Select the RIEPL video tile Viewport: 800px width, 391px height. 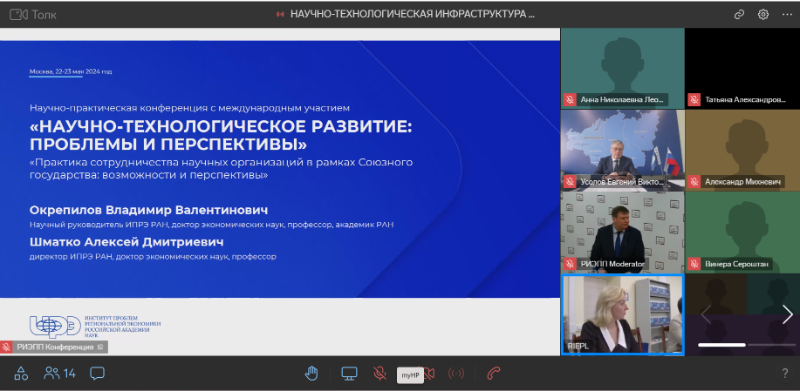click(x=622, y=315)
